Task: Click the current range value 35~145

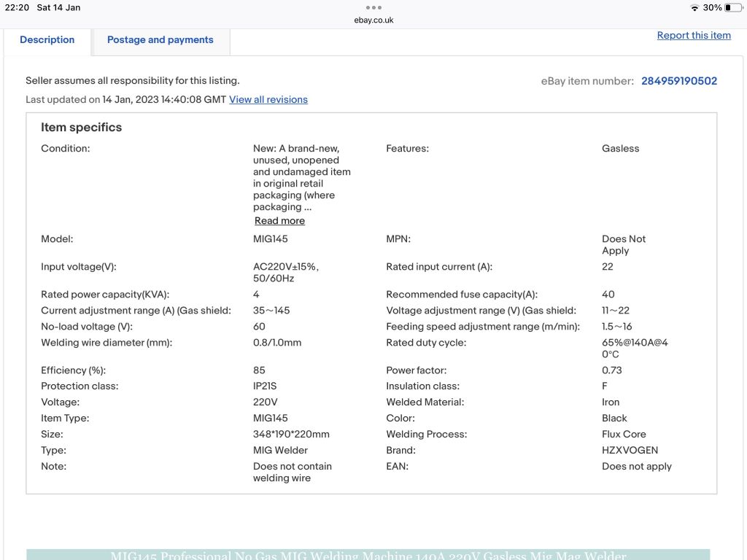Action: tap(271, 310)
